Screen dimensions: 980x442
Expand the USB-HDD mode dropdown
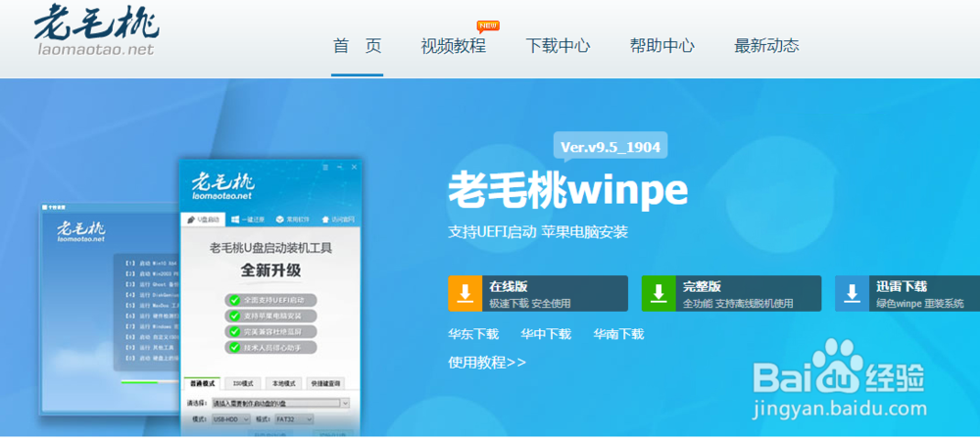coord(230,418)
